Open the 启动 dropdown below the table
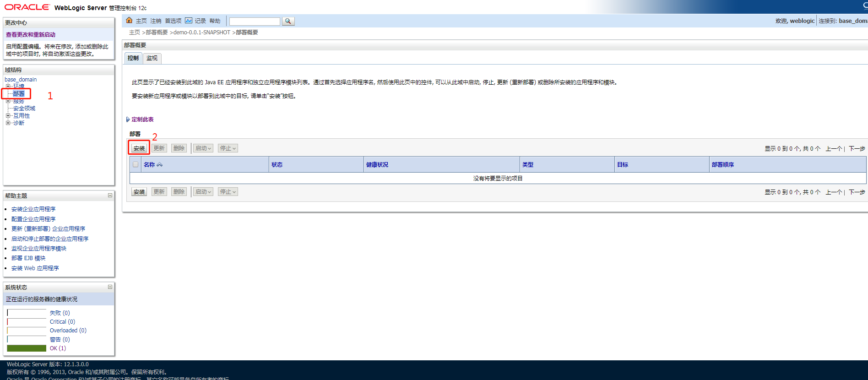The image size is (868, 380). (x=203, y=192)
